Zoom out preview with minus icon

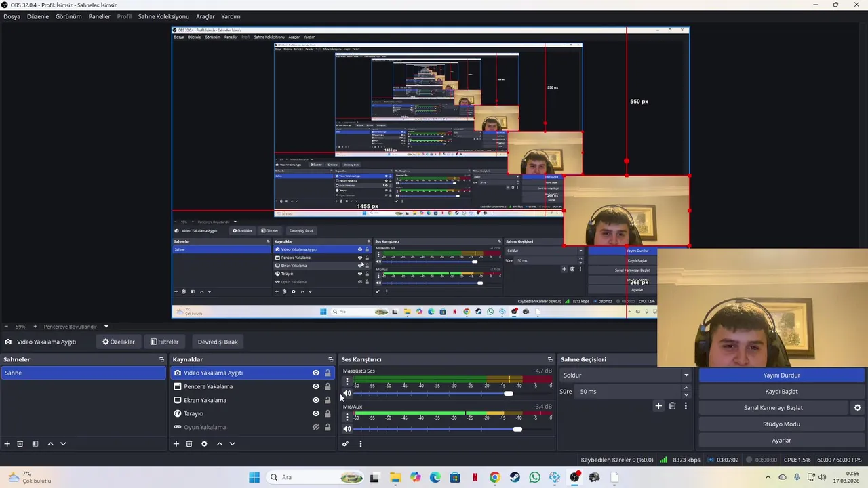point(6,326)
